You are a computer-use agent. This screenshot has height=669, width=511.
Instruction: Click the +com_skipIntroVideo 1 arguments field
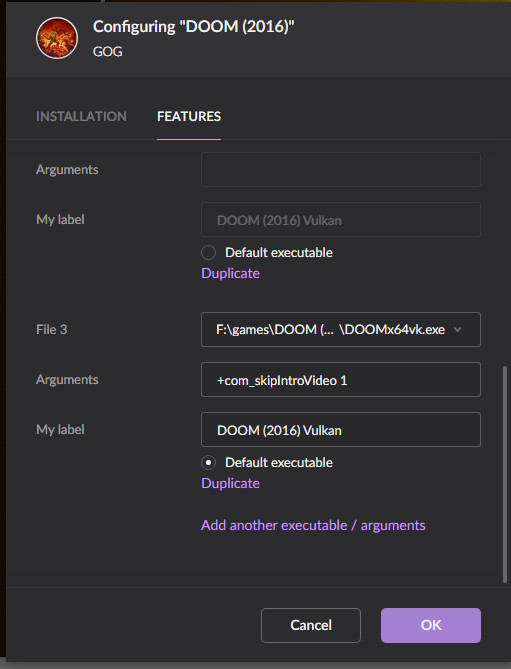coord(341,380)
